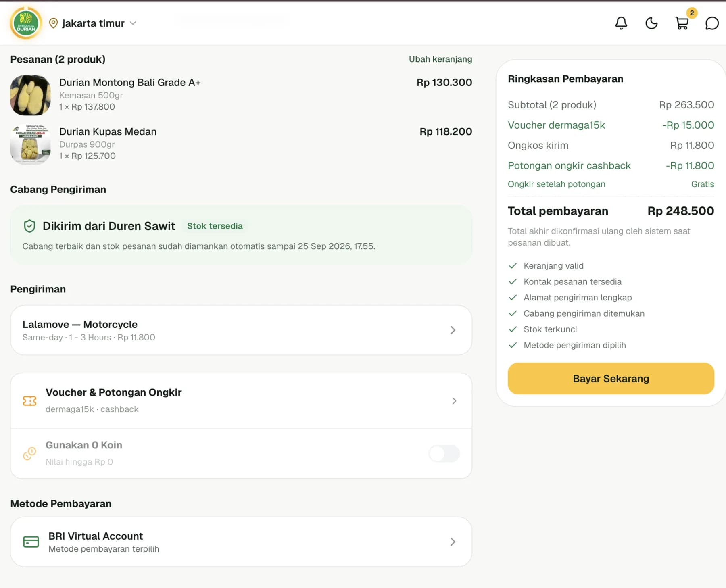Image resolution: width=726 pixels, height=588 pixels.
Task: Click the voucher ticket icon
Action: (x=29, y=400)
